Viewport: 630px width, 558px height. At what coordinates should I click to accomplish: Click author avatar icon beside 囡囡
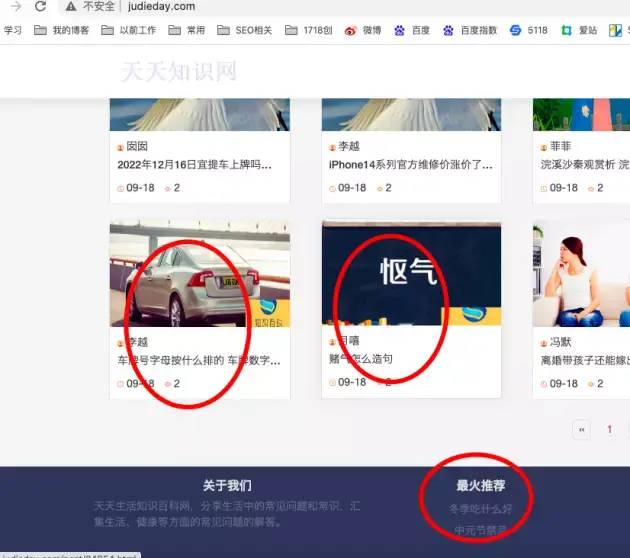coord(120,147)
